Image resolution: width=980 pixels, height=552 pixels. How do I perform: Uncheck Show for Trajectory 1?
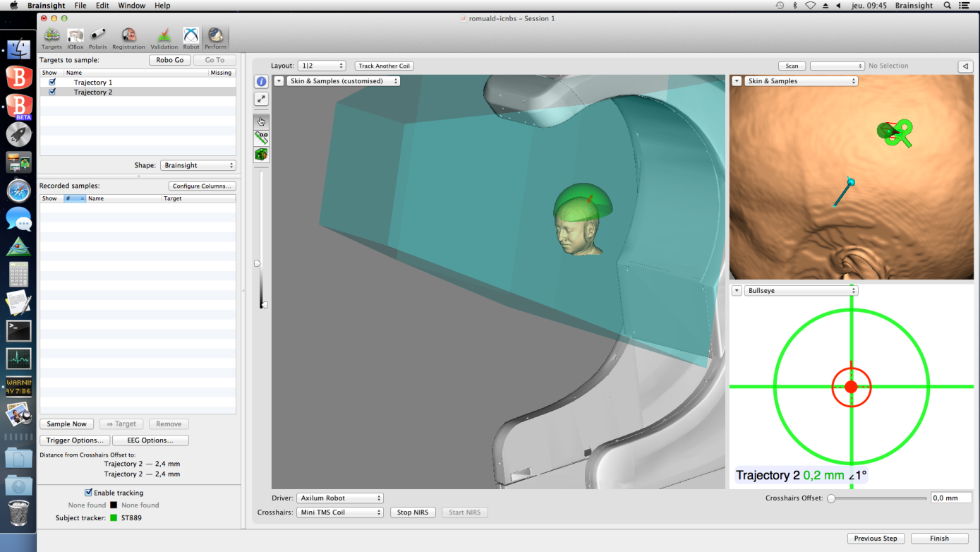click(x=52, y=83)
